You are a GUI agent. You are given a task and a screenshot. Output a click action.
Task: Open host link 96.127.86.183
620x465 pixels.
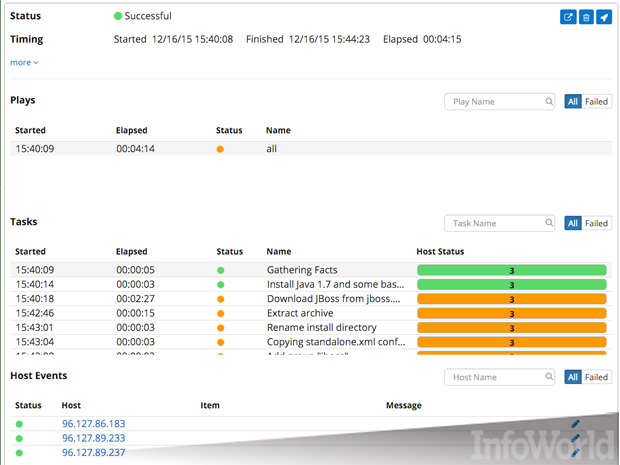coord(93,424)
